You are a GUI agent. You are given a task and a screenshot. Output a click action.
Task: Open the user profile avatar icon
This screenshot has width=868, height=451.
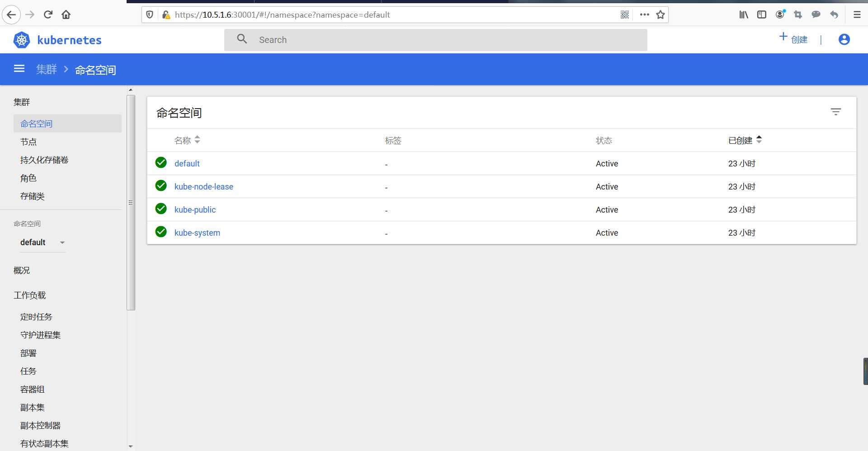pyautogui.click(x=844, y=39)
